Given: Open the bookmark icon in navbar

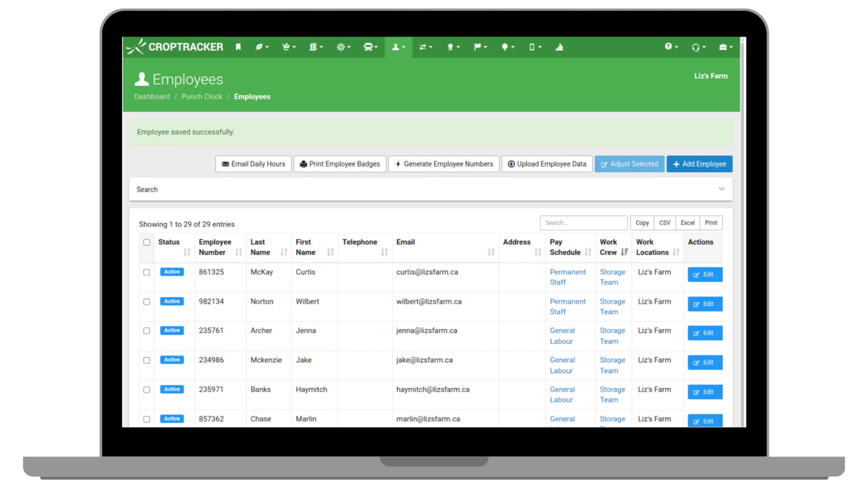Looking at the screenshot, I should [238, 47].
